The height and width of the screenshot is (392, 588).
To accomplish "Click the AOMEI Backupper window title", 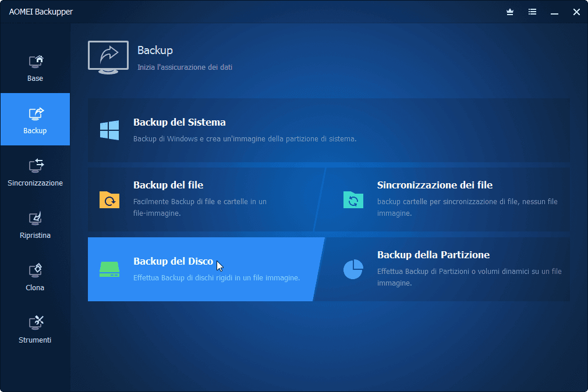I will (41, 12).
